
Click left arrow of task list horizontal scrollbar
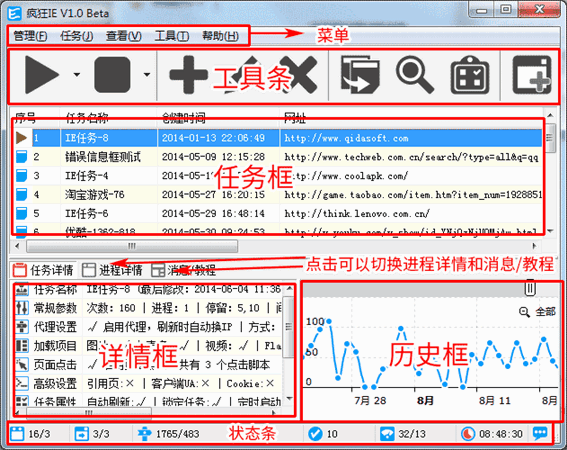17,246
